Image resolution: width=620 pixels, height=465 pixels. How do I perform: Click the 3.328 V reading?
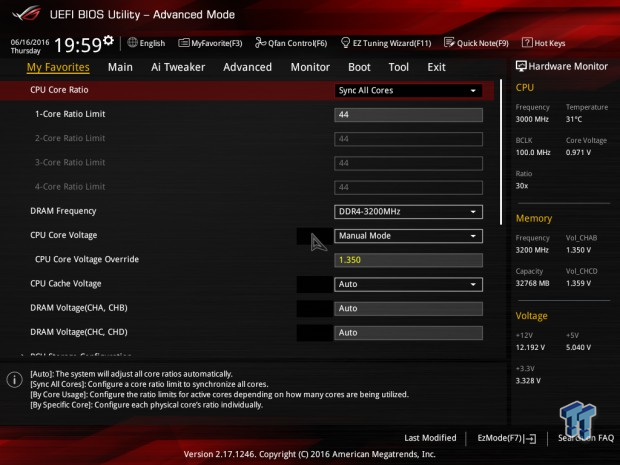click(528, 381)
